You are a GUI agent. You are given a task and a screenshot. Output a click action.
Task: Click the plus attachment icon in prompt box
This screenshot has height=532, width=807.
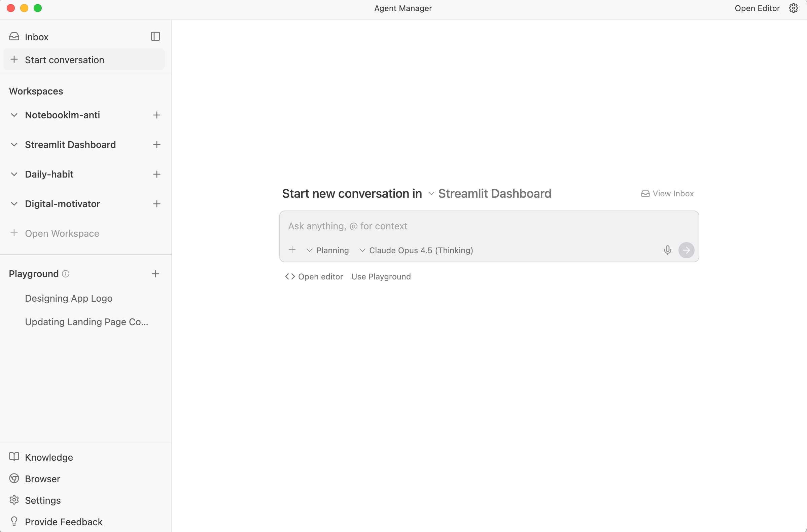(292, 250)
